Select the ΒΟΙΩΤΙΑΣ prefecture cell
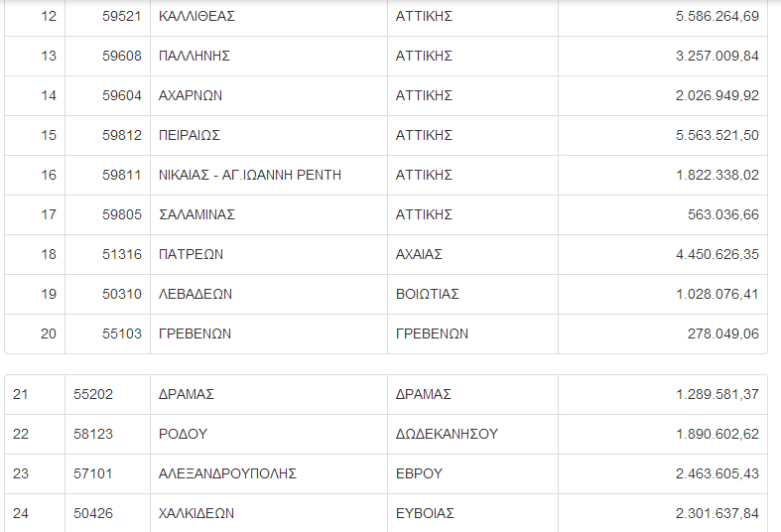Image resolution: width=781 pixels, height=532 pixels. tap(428, 294)
